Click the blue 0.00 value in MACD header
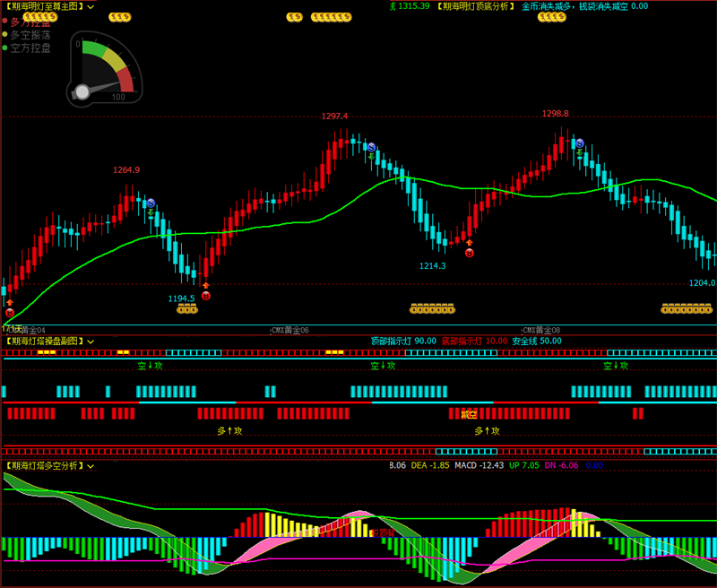This screenshot has height=588, width=717. [594, 465]
